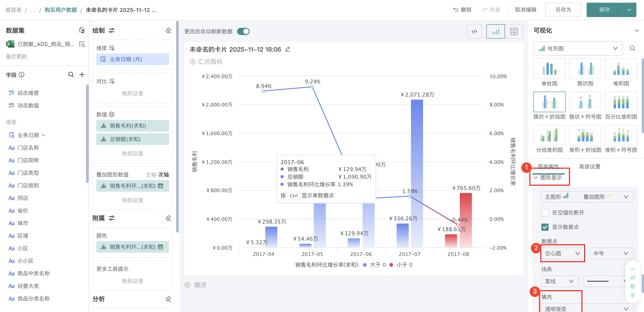Image resolution: width=644 pixels, height=312 pixels.
Task: Click the search icon in 字段 section
Action: [x=71, y=75]
